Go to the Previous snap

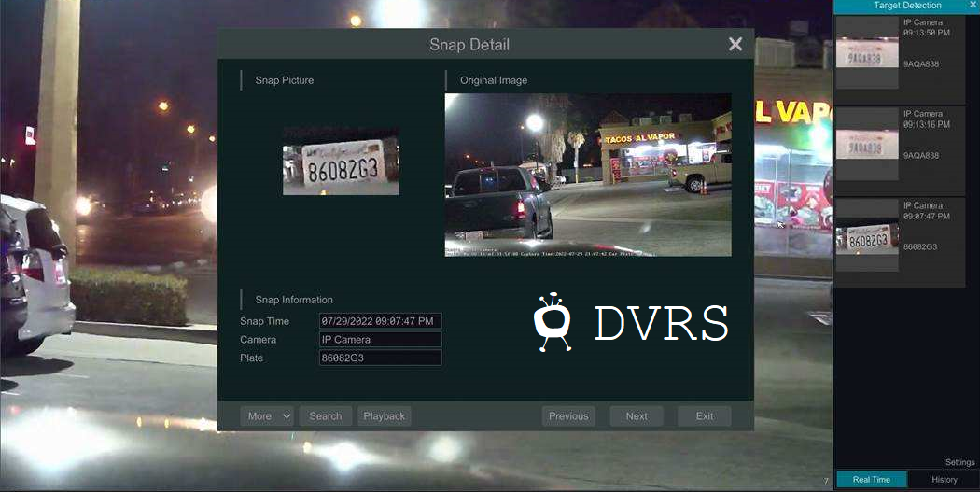point(568,416)
